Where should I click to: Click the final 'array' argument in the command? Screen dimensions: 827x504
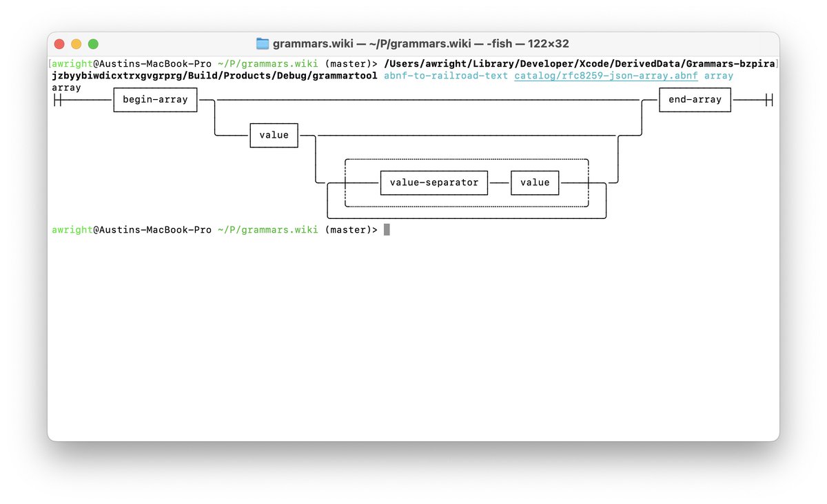coord(718,76)
